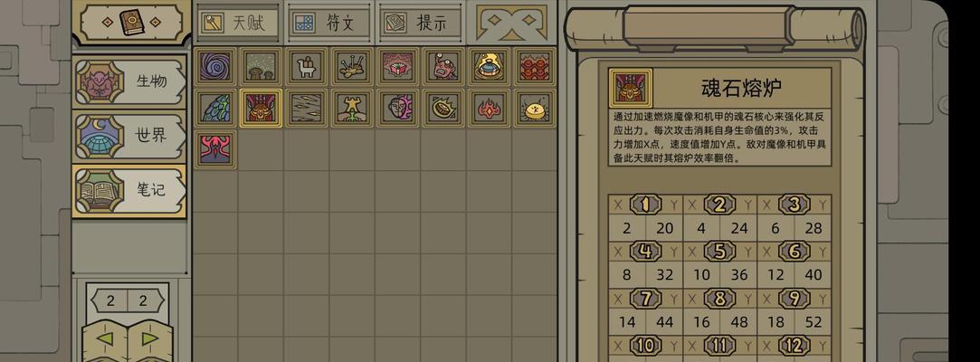980x362 pixels.
Task: Pick the green and blue scales talent
Action: pyautogui.click(x=215, y=109)
